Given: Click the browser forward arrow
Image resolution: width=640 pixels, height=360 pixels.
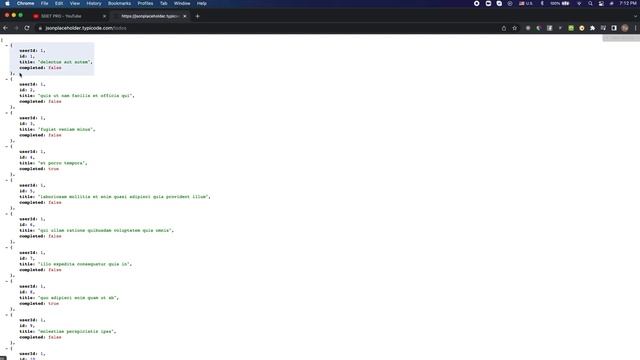Looking at the screenshot, I should click(16, 28).
